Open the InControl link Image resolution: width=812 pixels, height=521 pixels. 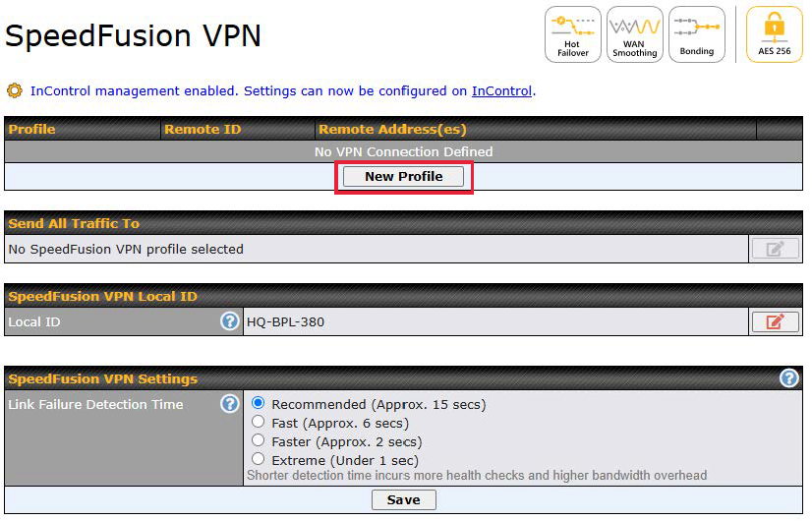click(x=501, y=91)
